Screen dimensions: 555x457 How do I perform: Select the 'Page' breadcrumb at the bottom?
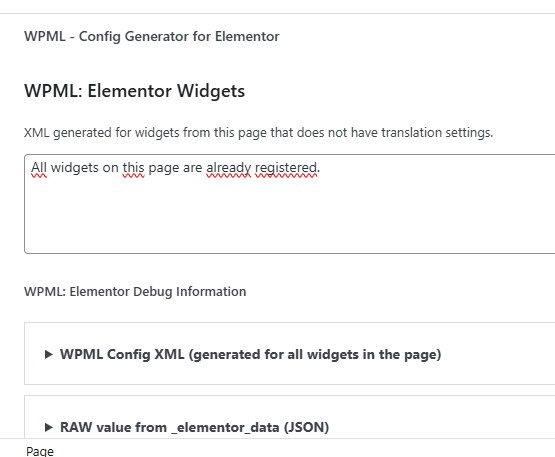click(40, 451)
